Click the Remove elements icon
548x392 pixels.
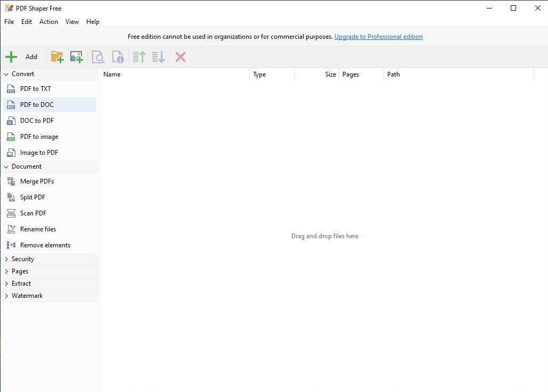tap(11, 245)
